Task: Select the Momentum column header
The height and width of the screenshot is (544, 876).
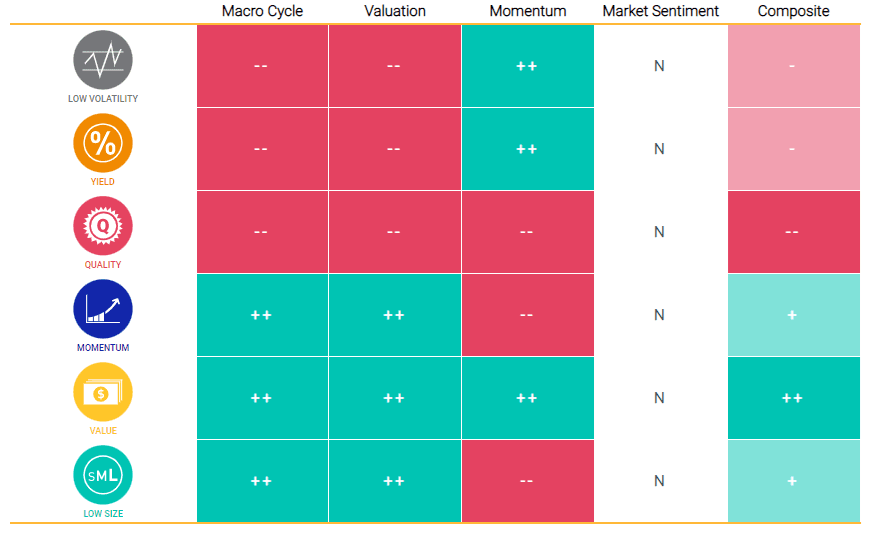Action: click(x=527, y=12)
